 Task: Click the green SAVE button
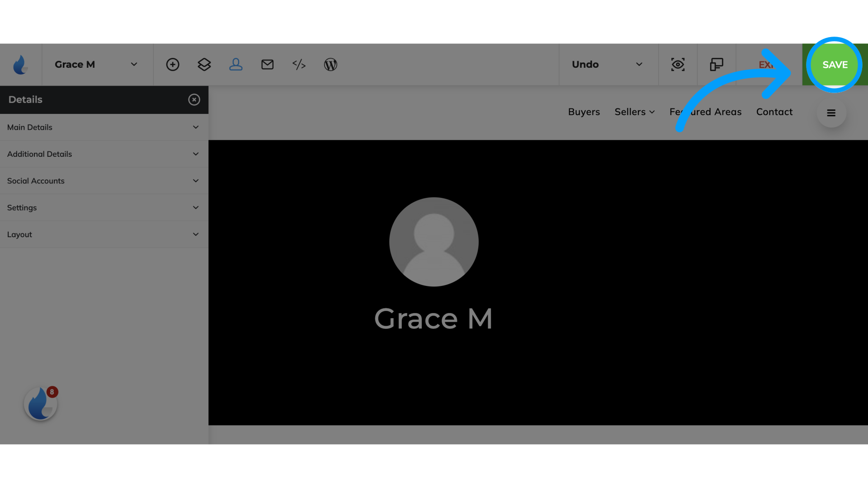(835, 65)
